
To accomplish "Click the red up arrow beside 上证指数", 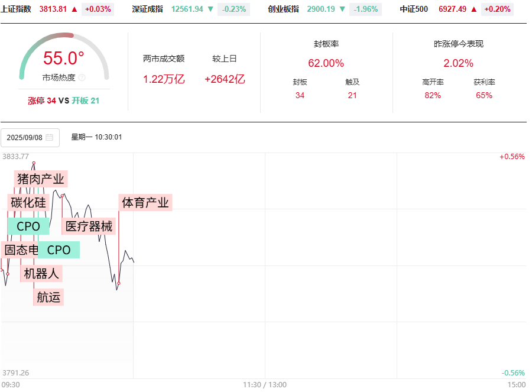I will pos(74,9).
